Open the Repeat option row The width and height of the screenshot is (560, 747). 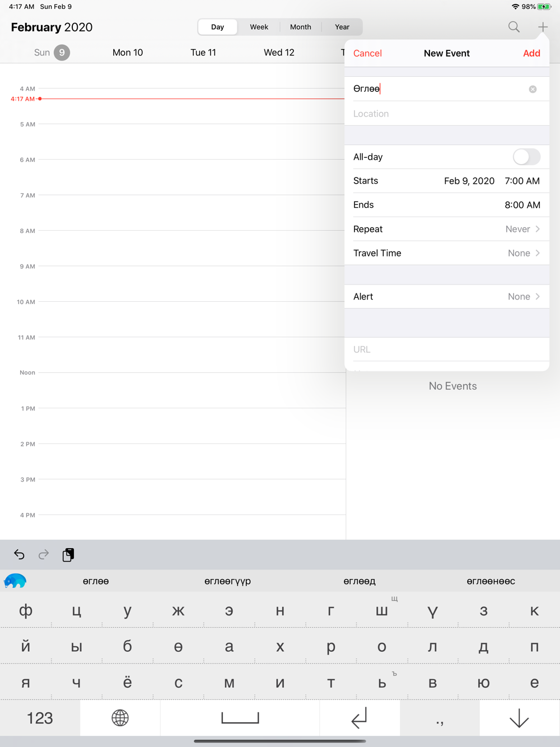(x=447, y=229)
